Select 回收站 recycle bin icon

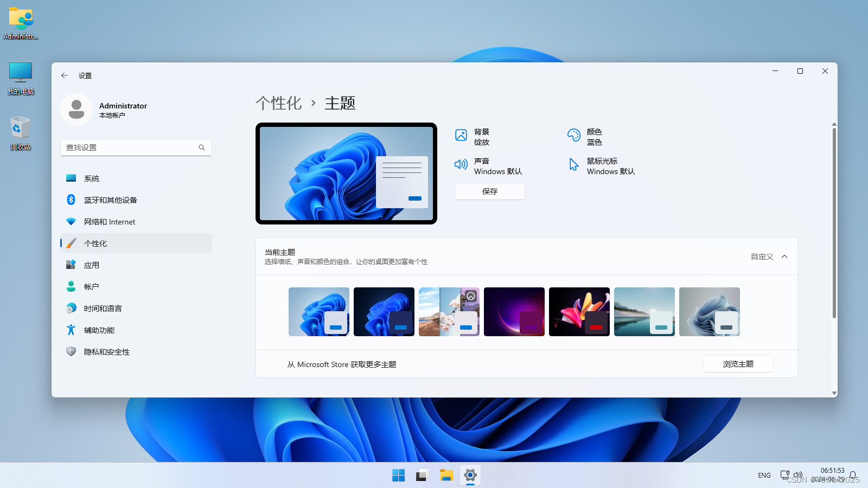(21, 133)
